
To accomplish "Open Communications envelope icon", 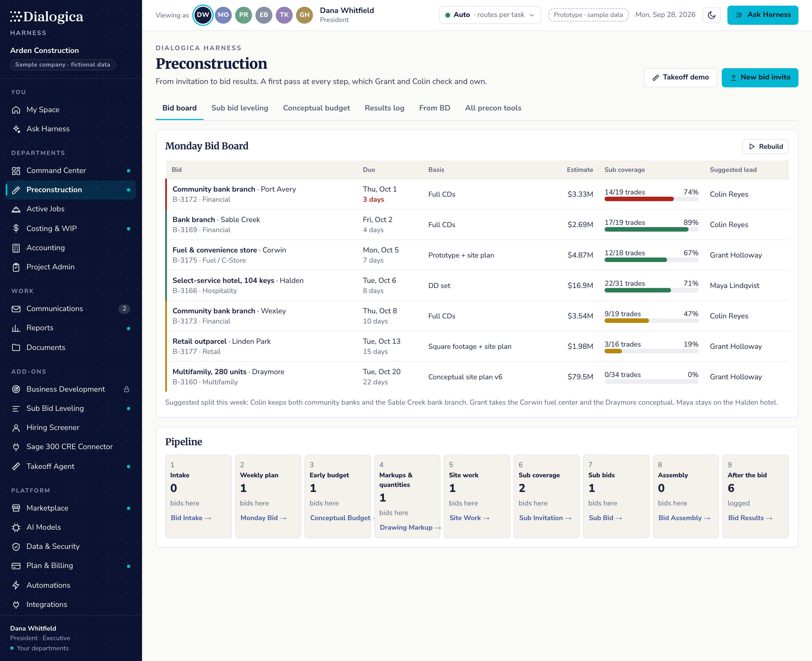I will (16, 309).
